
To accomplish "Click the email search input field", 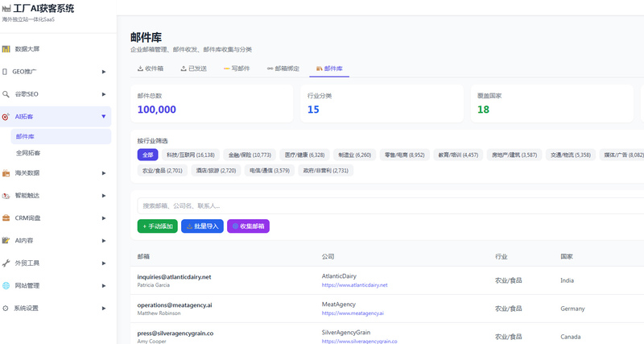I will [390, 206].
